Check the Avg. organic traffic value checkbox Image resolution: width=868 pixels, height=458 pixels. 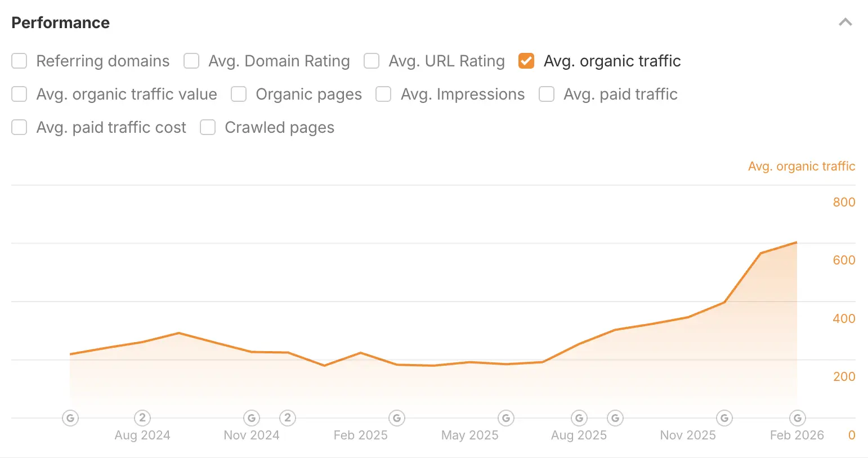tap(20, 94)
